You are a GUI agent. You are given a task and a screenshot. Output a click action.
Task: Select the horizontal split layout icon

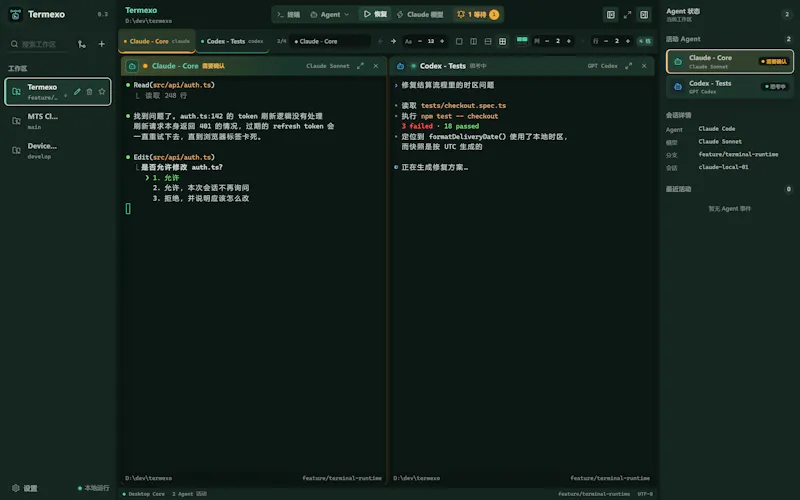pyautogui.click(x=488, y=41)
